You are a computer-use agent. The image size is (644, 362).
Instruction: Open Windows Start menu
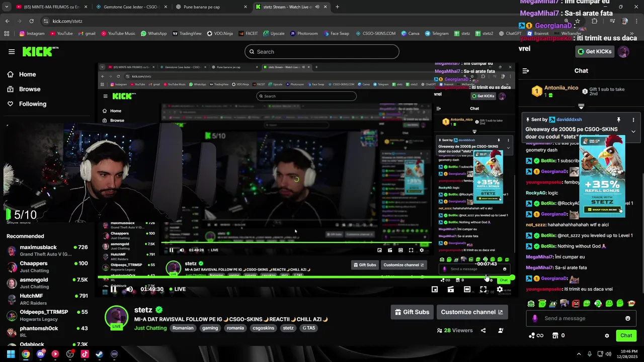tap(11, 354)
